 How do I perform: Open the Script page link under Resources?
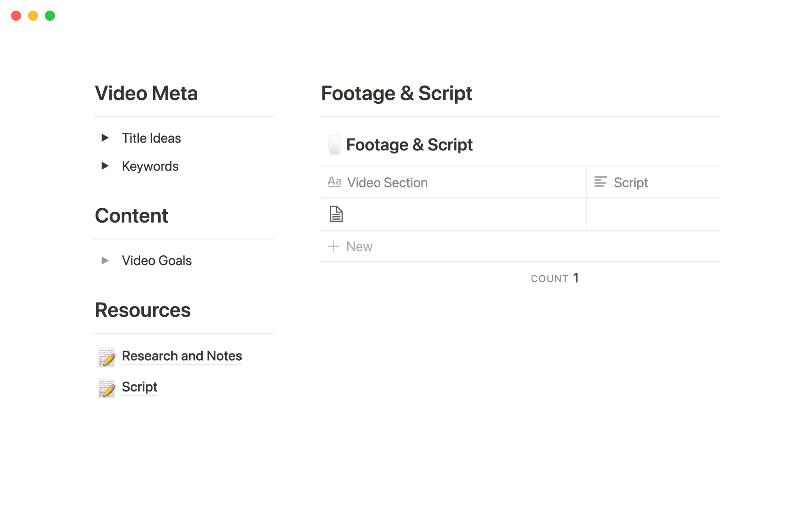point(139,387)
